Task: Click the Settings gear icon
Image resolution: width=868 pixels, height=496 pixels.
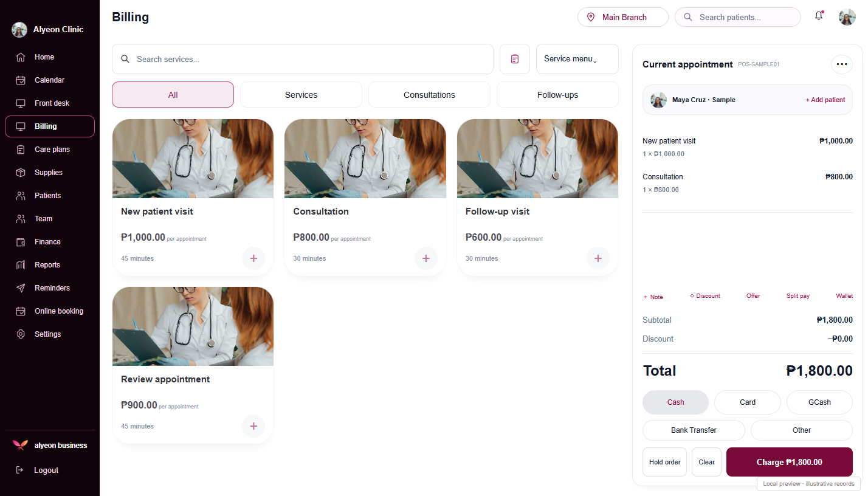Action: click(21, 334)
